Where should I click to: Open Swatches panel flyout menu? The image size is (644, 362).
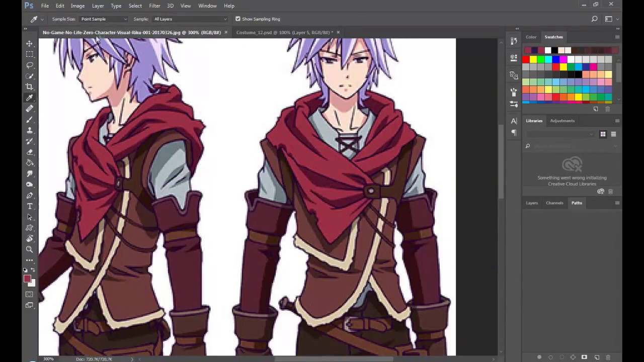(x=617, y=37)
